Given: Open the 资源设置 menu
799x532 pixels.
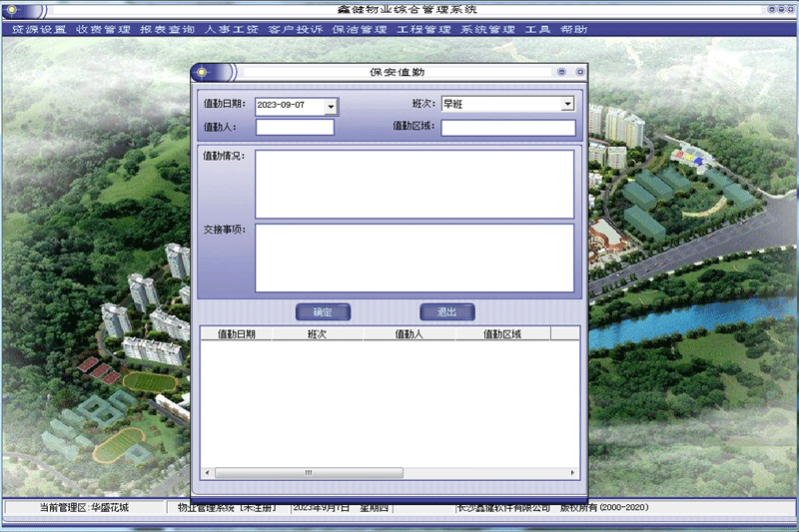Looking at the screenshot, I should point(39,30).
